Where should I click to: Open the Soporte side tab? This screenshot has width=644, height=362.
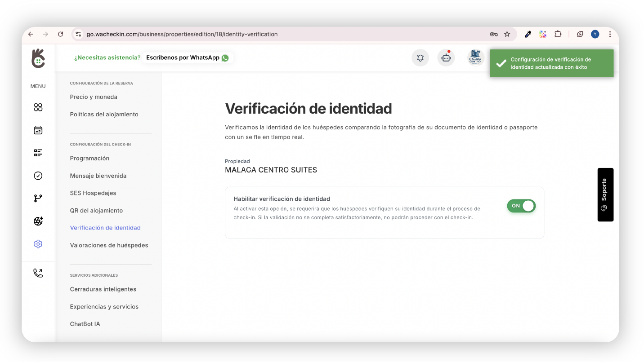[x=605, y=194]
